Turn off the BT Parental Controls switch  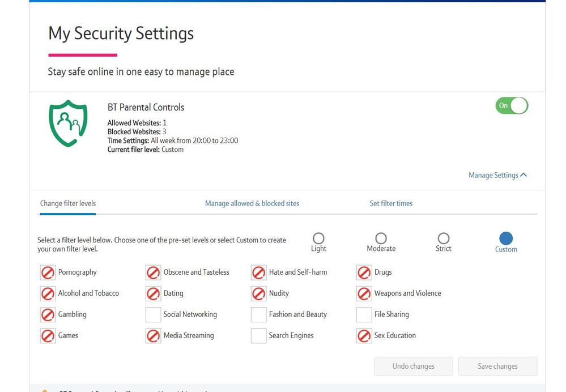coord(512,106)
